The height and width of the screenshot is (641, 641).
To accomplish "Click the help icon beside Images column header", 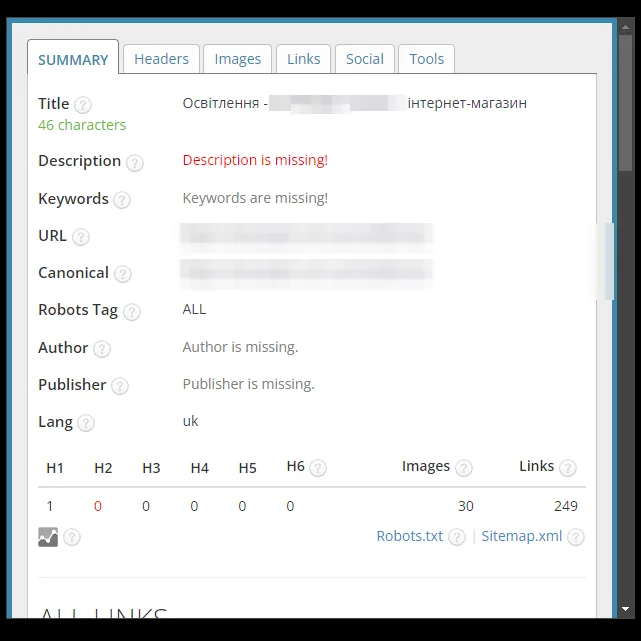I will pyautogui.click(x=464, y=468).
